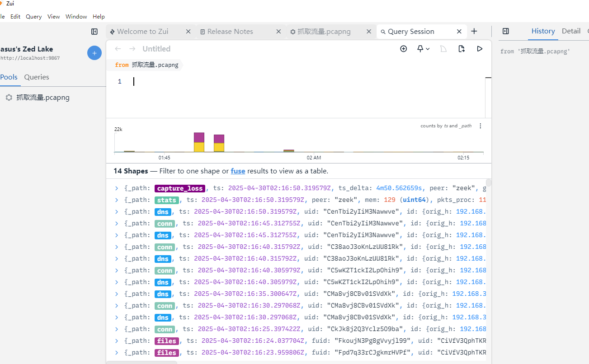
Task: Select the Pools sidebar tab
Action: pos(9,77)
